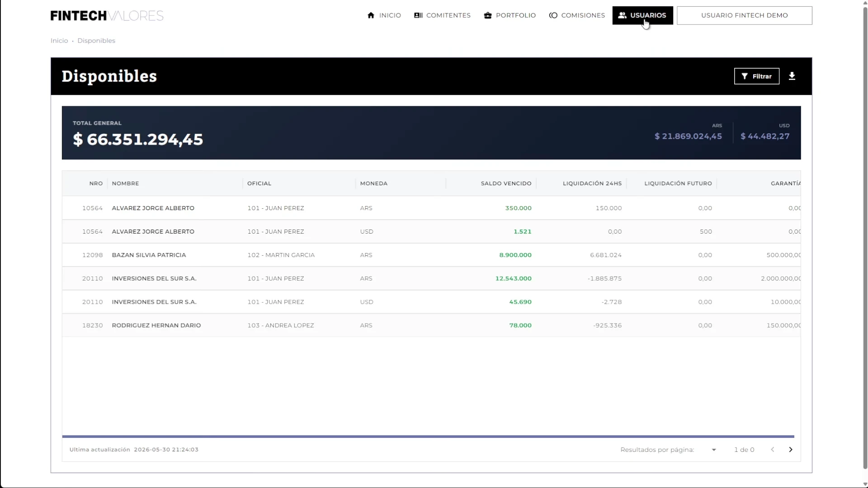Screen dimensions: 868x488
Task: Click the 102 - MARTIN GARCIA cell
Action: tap(281, 255)
